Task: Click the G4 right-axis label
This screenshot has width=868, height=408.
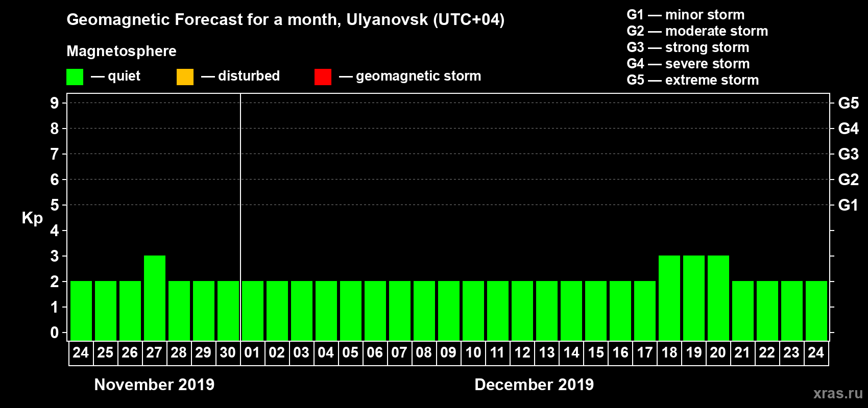Action: click(x=849, y=129)
